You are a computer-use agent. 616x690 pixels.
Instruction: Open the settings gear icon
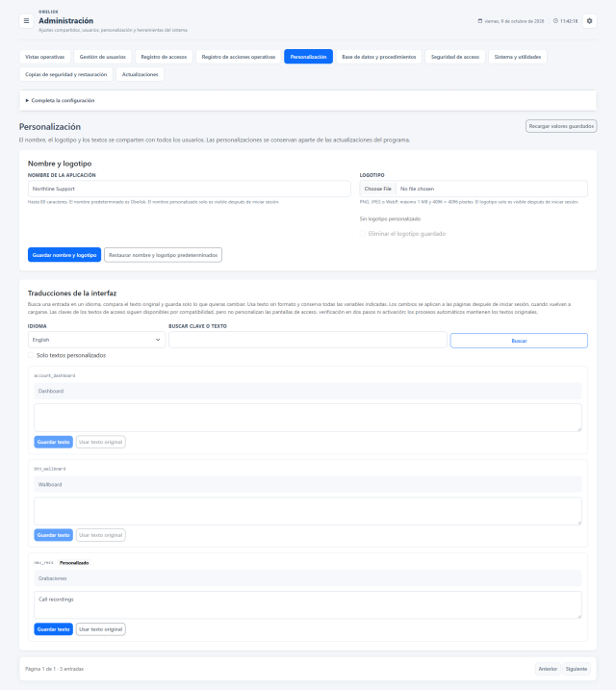click(589, 20)
